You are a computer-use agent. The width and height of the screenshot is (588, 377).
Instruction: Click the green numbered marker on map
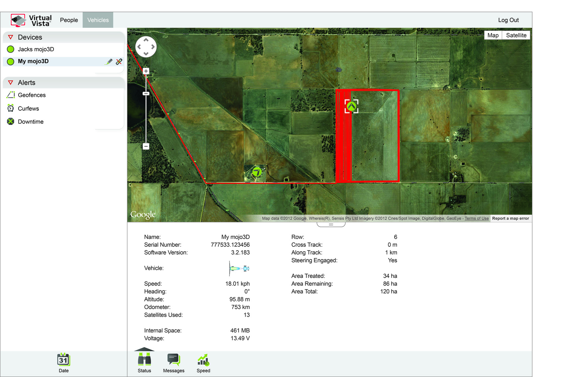[257, 172]
